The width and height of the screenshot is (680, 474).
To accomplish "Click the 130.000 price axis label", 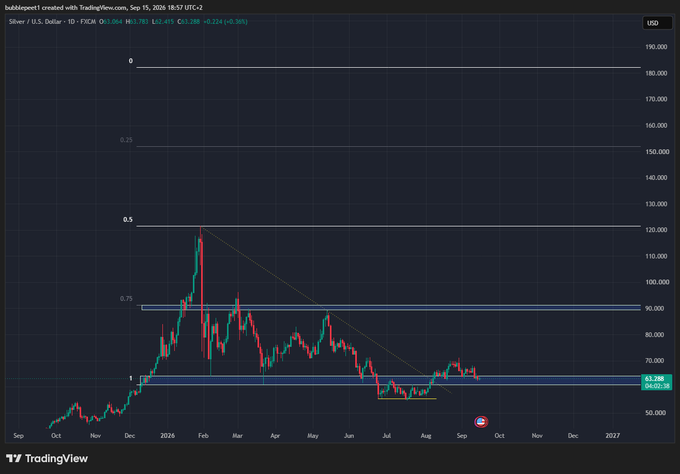I will 656,204.
